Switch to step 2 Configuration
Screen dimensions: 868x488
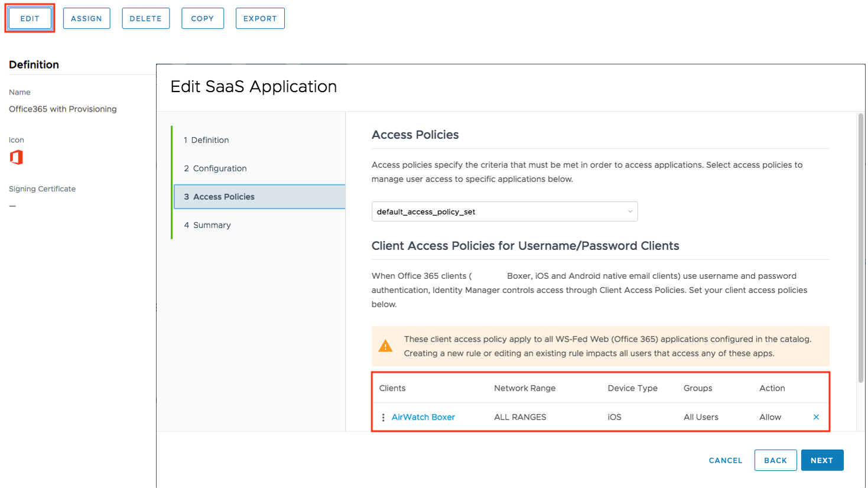tap(219, 168)
